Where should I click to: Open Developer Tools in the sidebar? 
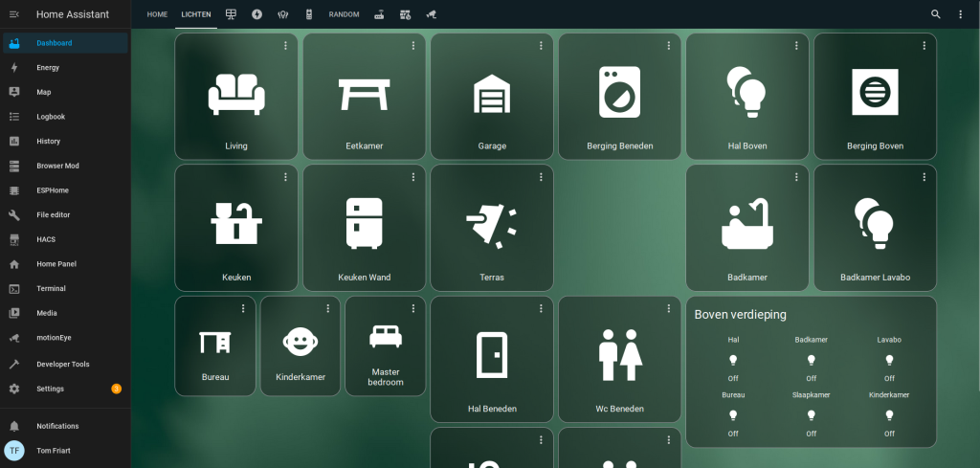(x=63, y=365)
